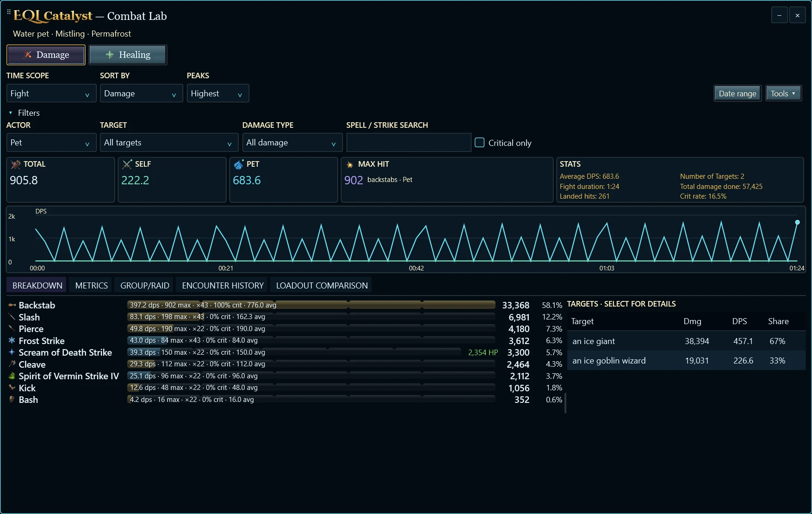Click 'Fight duration: 1:24' stat
Image resolution: width=812 pixels, height=514 pixels.
point(589,187)
